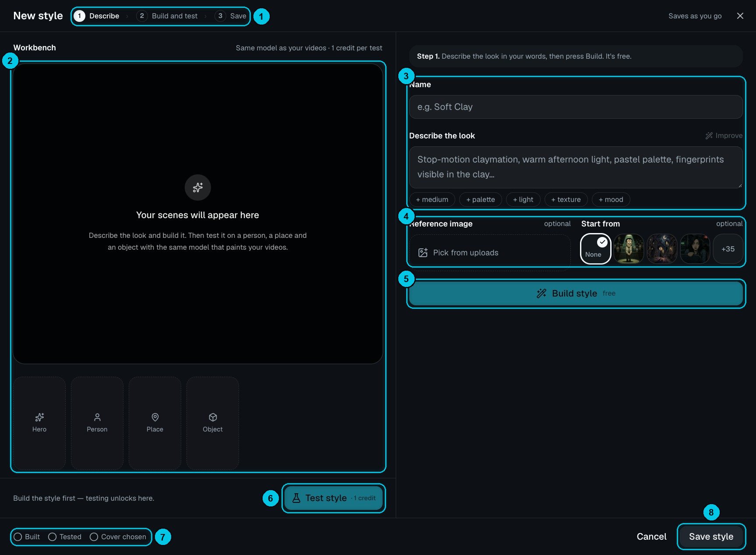Click the image icon in Pick from uploads

click(x=423, y=253)
